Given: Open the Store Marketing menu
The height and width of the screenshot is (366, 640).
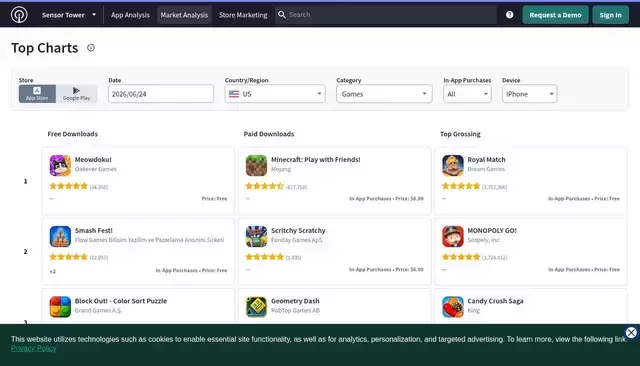Looking at the screenshot, I should pyautogui.click(x=243, y=15).
